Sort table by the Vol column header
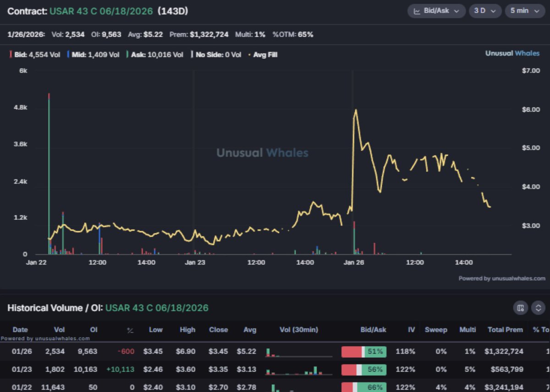Screen dimensions: 550x392 click(x=60, y=330)
